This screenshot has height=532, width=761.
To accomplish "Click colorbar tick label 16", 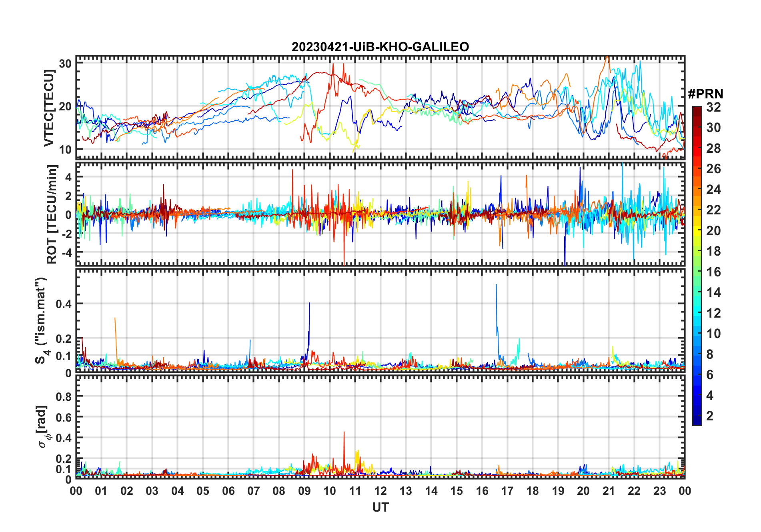I will point(713,272).
